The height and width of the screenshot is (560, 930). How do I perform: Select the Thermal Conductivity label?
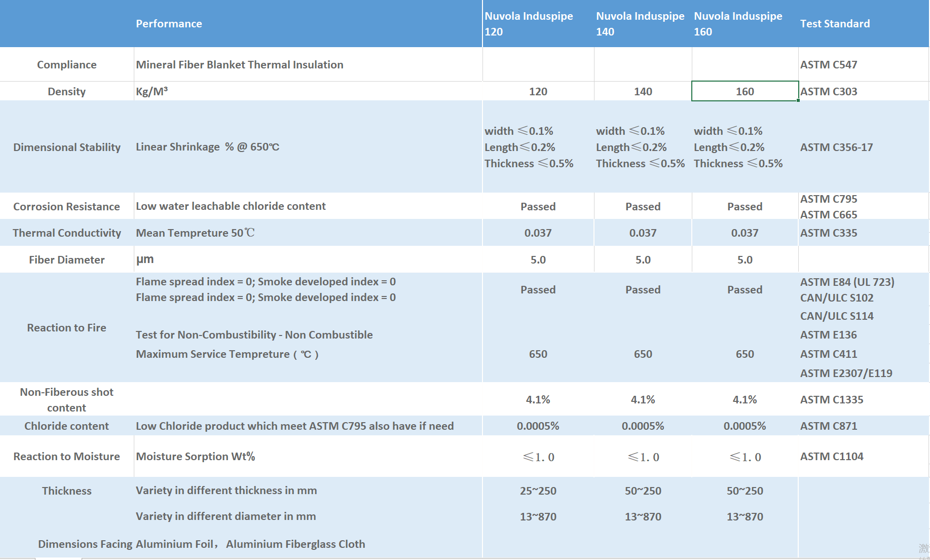pos(67,233)
